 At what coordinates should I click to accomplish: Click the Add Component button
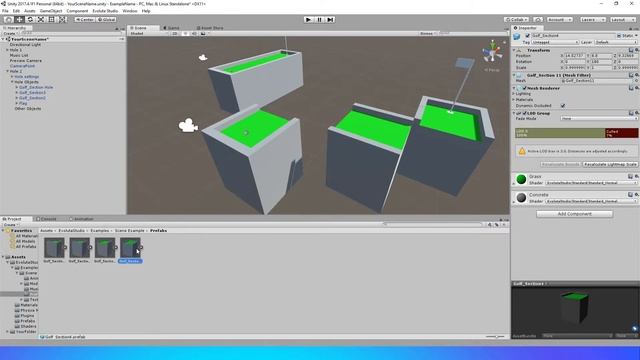click(574, 214)
